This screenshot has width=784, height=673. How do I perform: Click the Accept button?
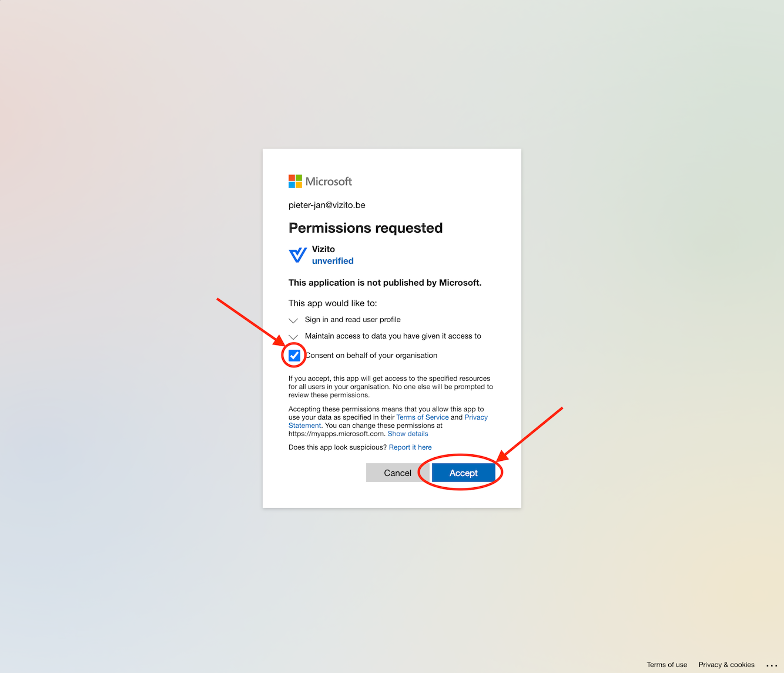click(464, 473)
